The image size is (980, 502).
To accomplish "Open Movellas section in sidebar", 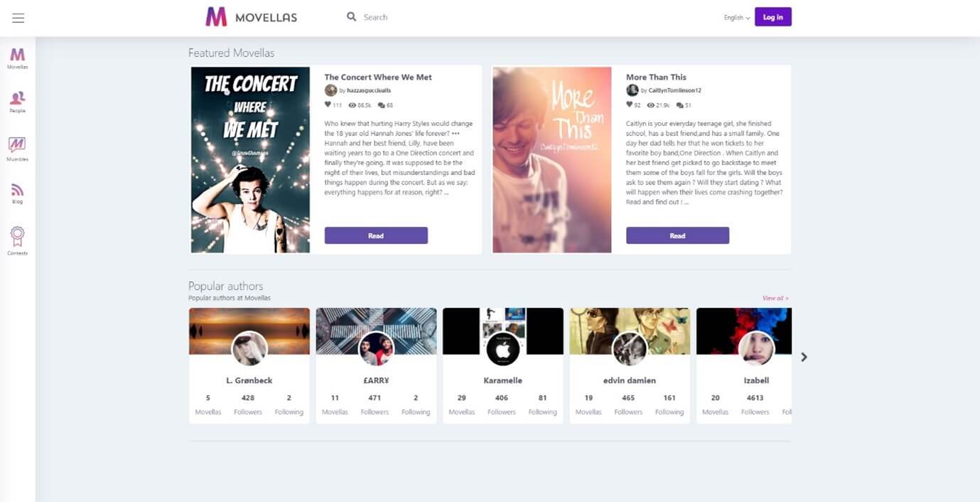I will coord(18,58).
